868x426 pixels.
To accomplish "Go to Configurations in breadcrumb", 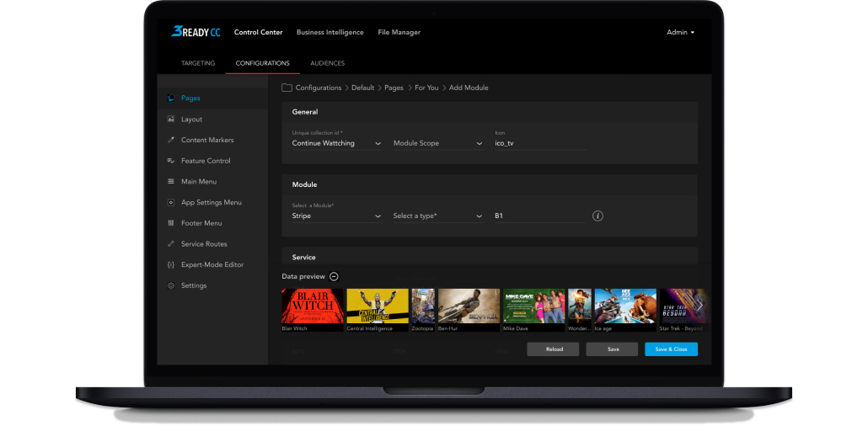I will point(319,88).
